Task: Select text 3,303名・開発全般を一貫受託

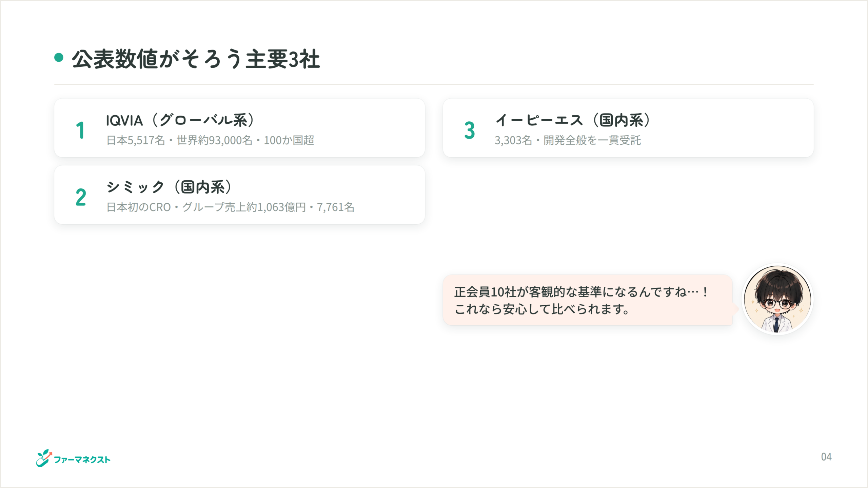Action: click(568, 140)
